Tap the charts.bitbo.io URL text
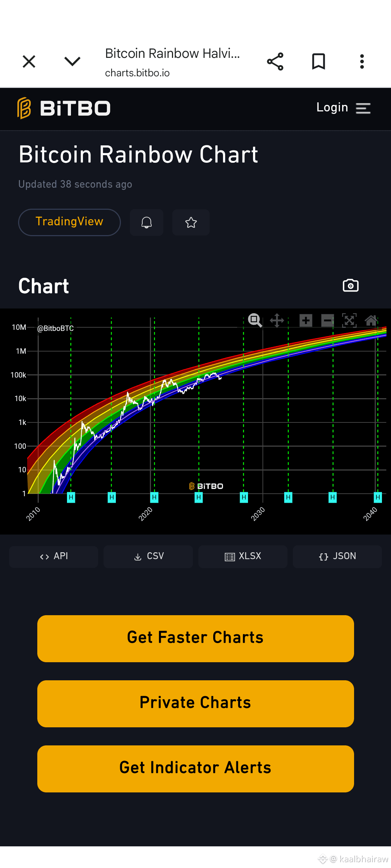391x868 pixels. [137, 73]
